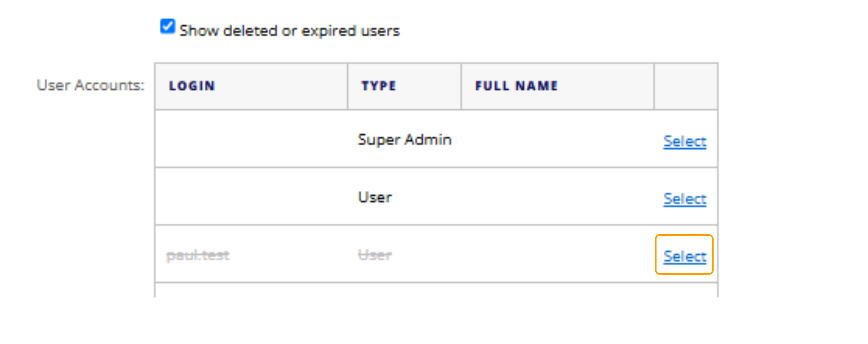Click the empty full name cell of Super Admin row
The height and width of the screenshot is (344, 868).
click(557, 139)
